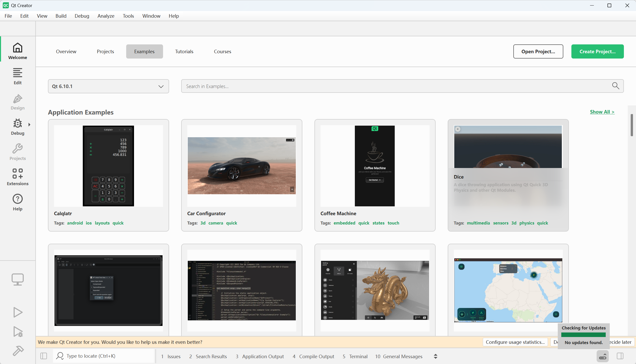This screenshot has width=636, height=364.
Task: Click the search magnifier in Examples field
Action: click(616, 86)
